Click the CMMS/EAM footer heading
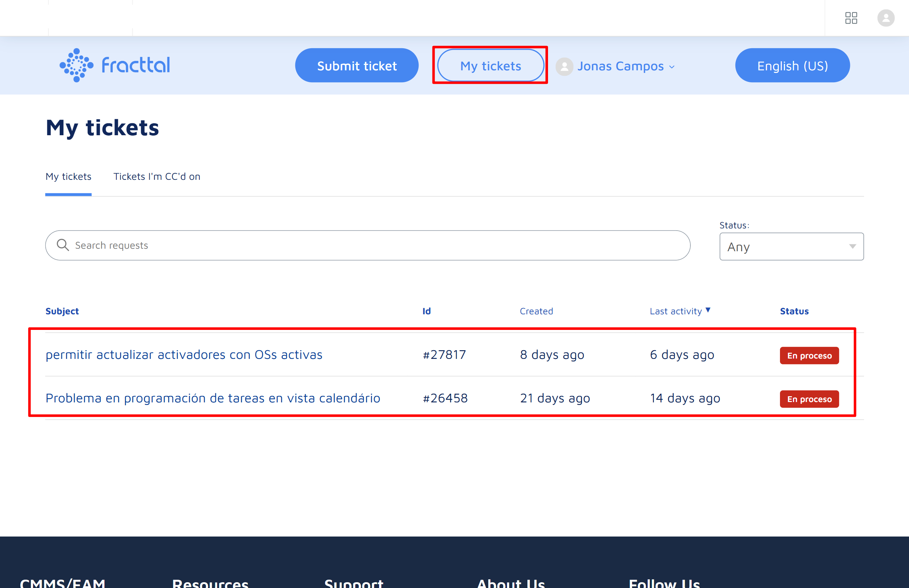 (x=63, y=583)
